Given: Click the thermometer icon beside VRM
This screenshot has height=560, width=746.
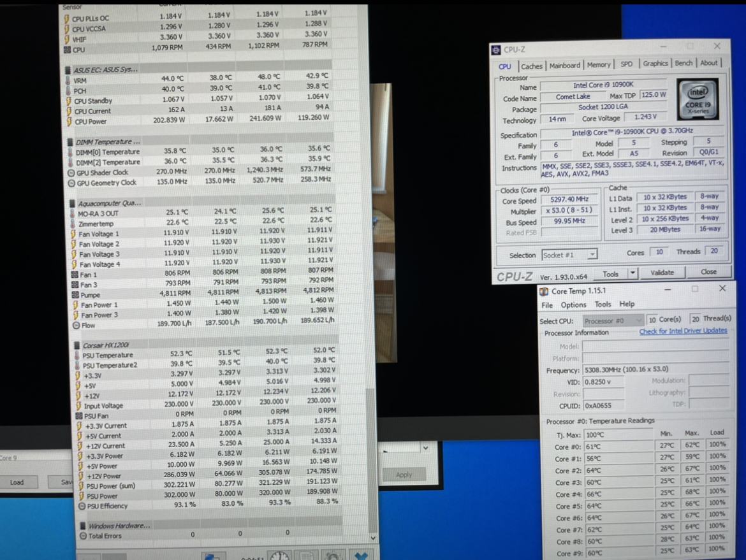Looking at the screenshot, I should [68, 80].
